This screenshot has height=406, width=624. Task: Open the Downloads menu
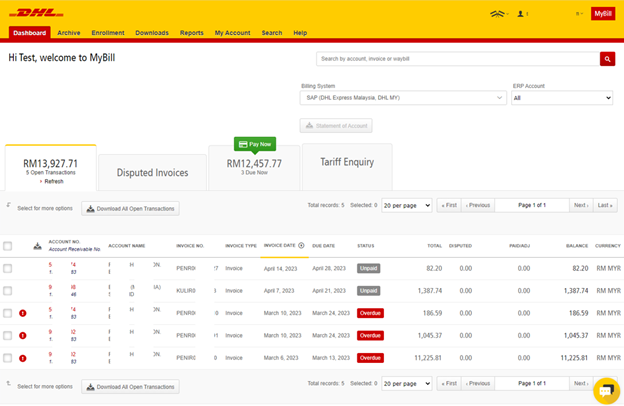[x=152, y=33]
